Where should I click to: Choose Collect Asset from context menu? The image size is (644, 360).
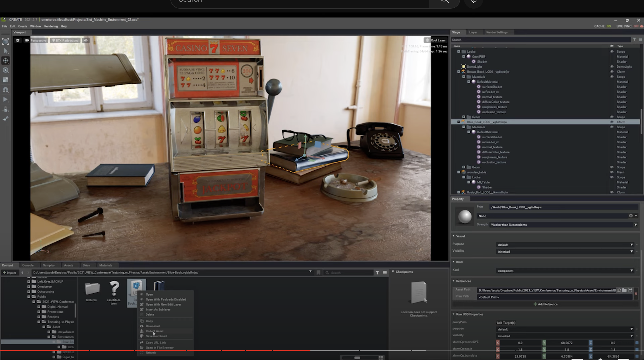click(155, 331)
